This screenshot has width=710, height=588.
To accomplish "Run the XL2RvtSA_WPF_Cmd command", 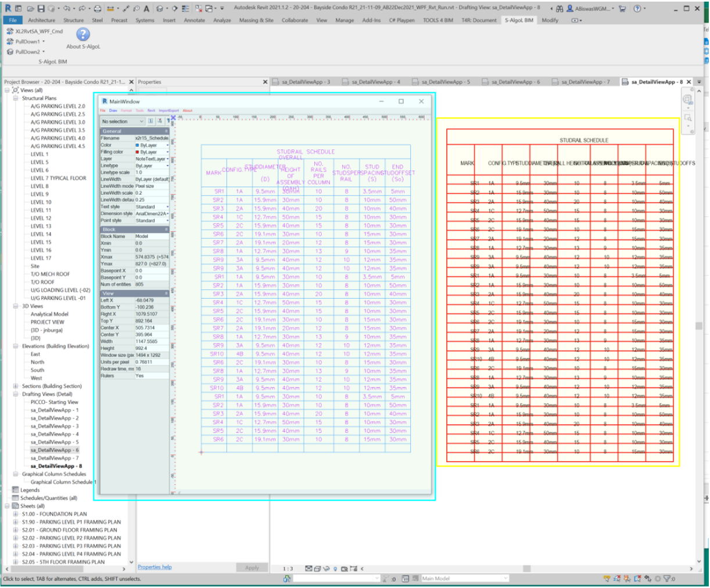I will [x=35, y=31].
